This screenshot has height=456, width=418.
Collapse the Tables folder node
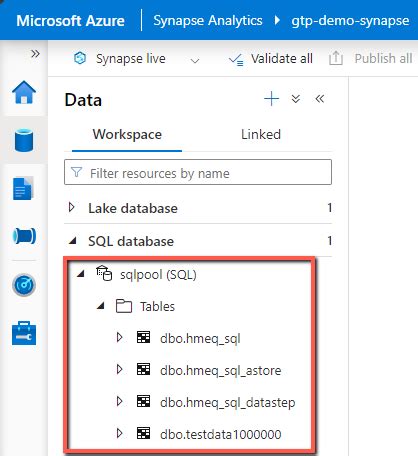tap(100, 305)
